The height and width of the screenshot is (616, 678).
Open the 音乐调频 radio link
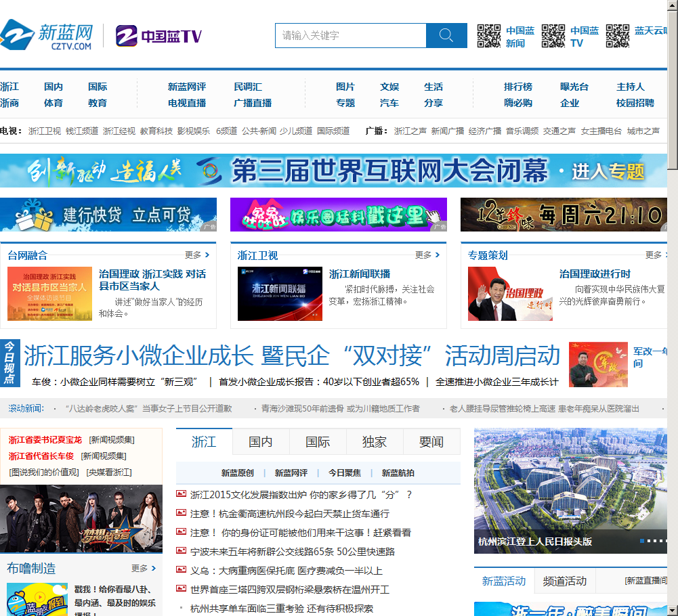pyautogui.click(x=522, y=131)
